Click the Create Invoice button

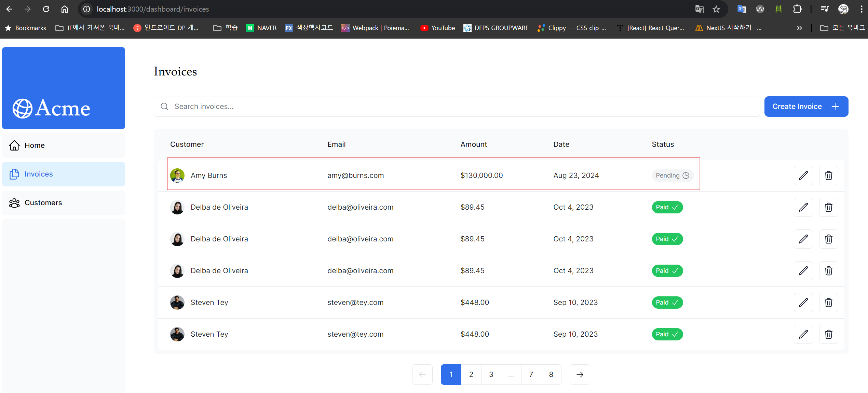806,107
